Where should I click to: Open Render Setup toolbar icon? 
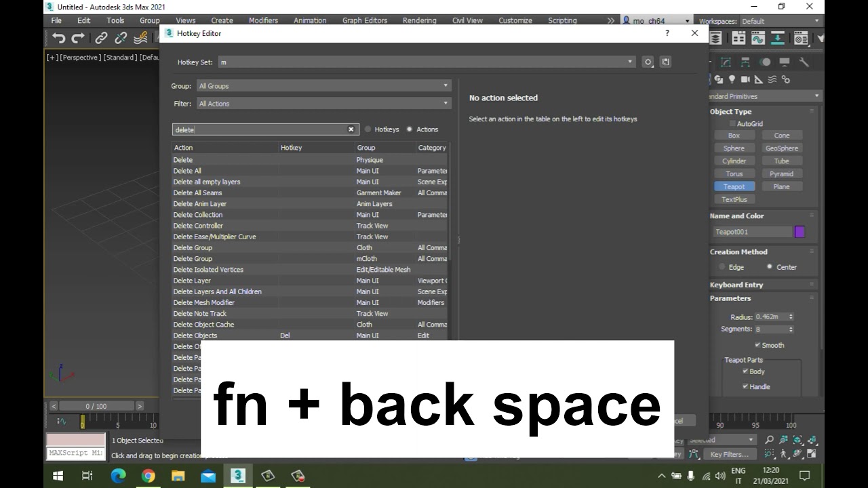pos(801,39)
